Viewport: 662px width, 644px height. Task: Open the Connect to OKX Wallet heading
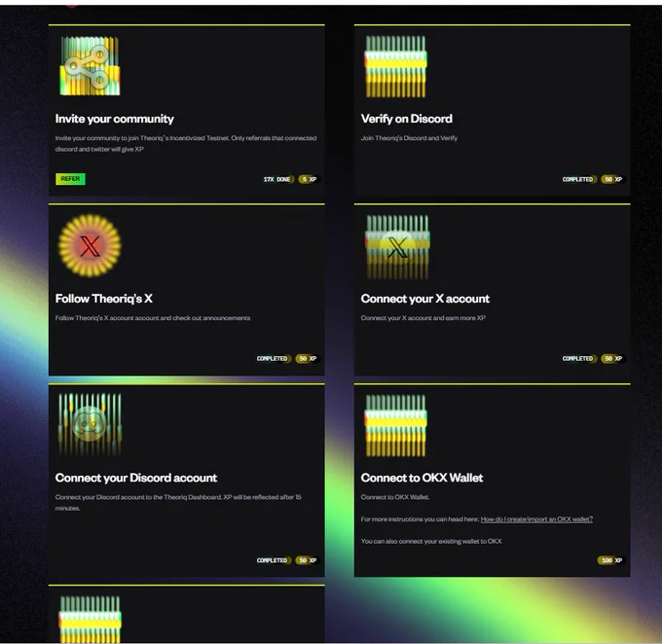click(422, 478)
